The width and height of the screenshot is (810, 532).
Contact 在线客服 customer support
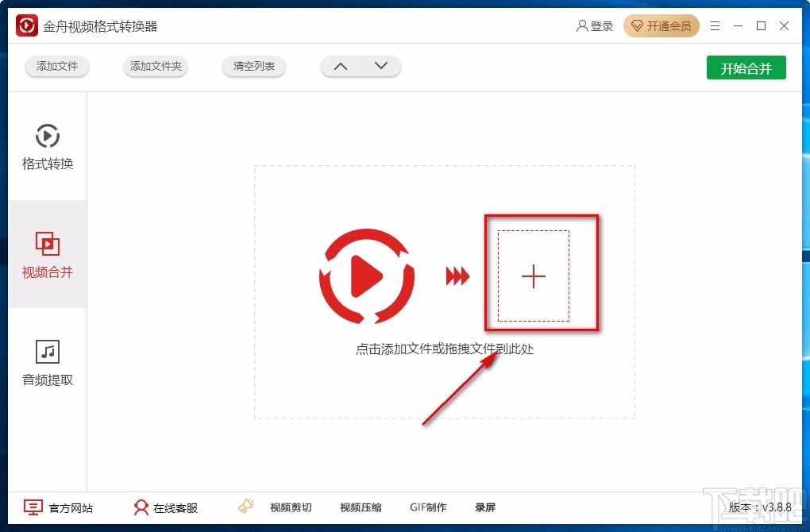point(141,507)
